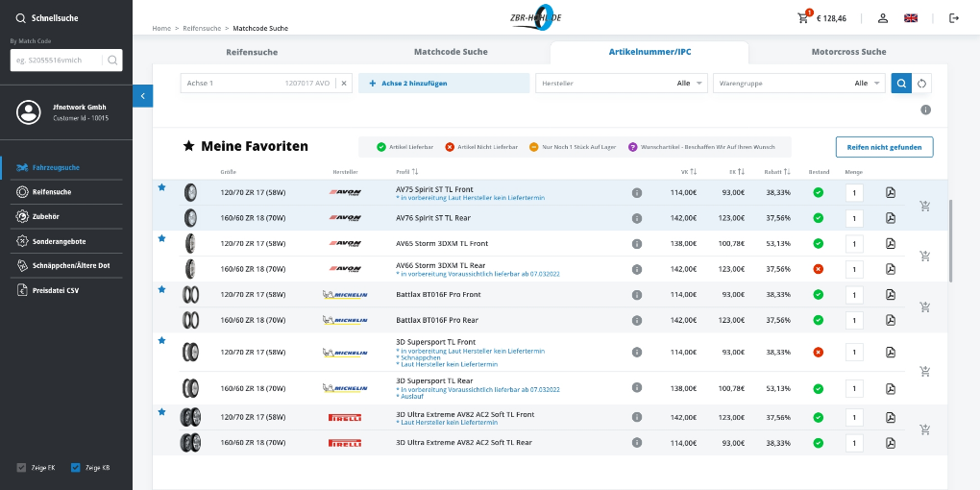Click the AV76 Spirit ST Rear tire thumbnail
This screenshot has height=490, width=980.
click(190, 218)
